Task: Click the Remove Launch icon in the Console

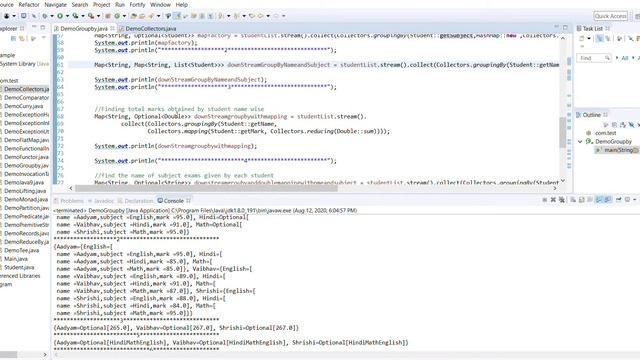Action: click(553, 200)
